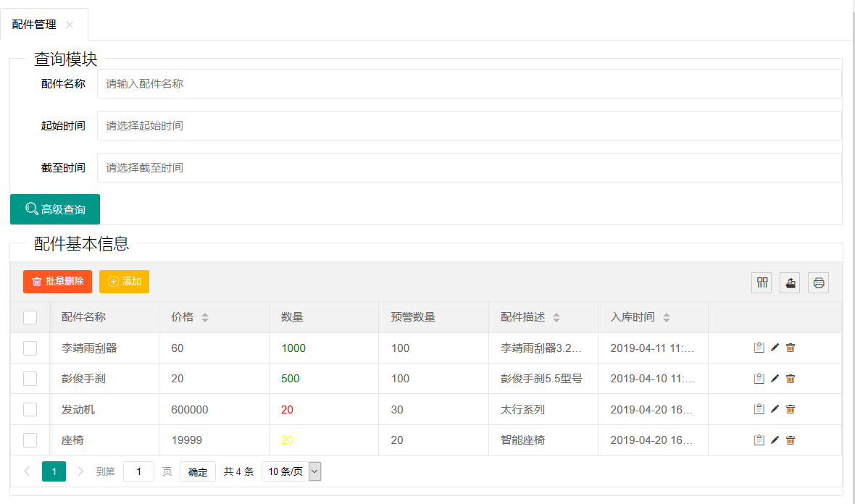The height and width of the screenshot is (504, 855).
Task: Click the export data icon
Action: (x=790, y=282)
